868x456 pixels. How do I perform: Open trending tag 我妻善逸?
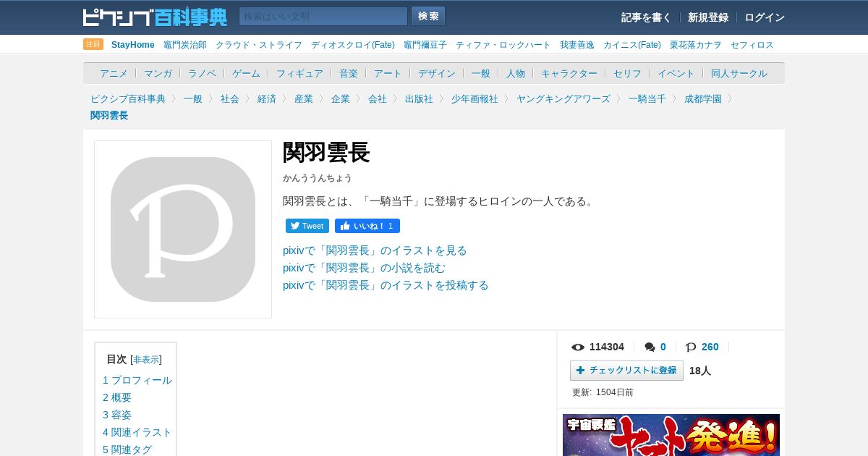(577, 45)
